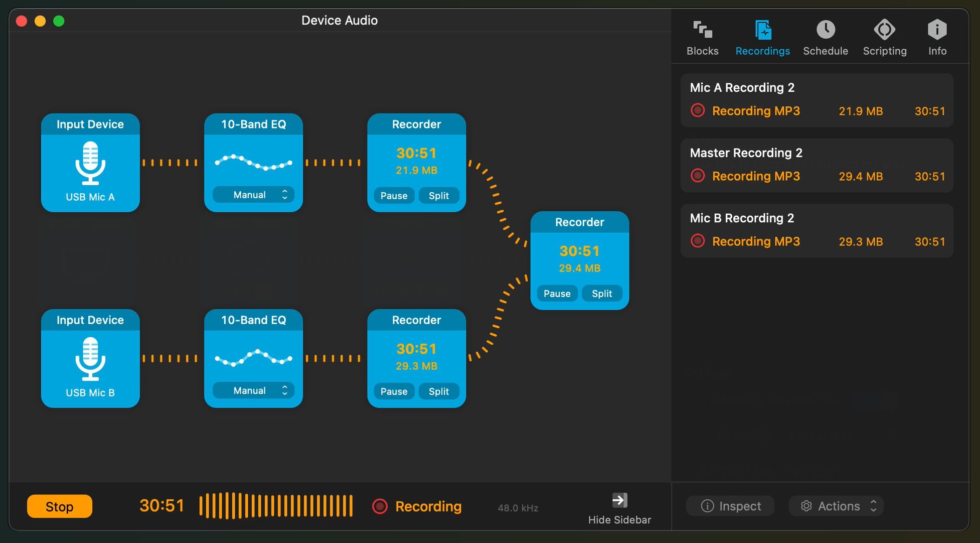980x543 pixels.
Task: Open the Actions dropdown
Action: pos(836,506)
